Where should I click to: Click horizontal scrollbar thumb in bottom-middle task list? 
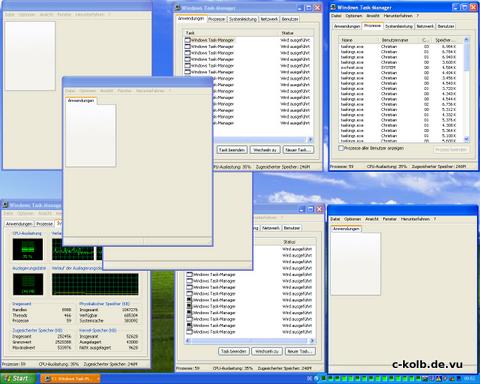[x=248, y=341]
